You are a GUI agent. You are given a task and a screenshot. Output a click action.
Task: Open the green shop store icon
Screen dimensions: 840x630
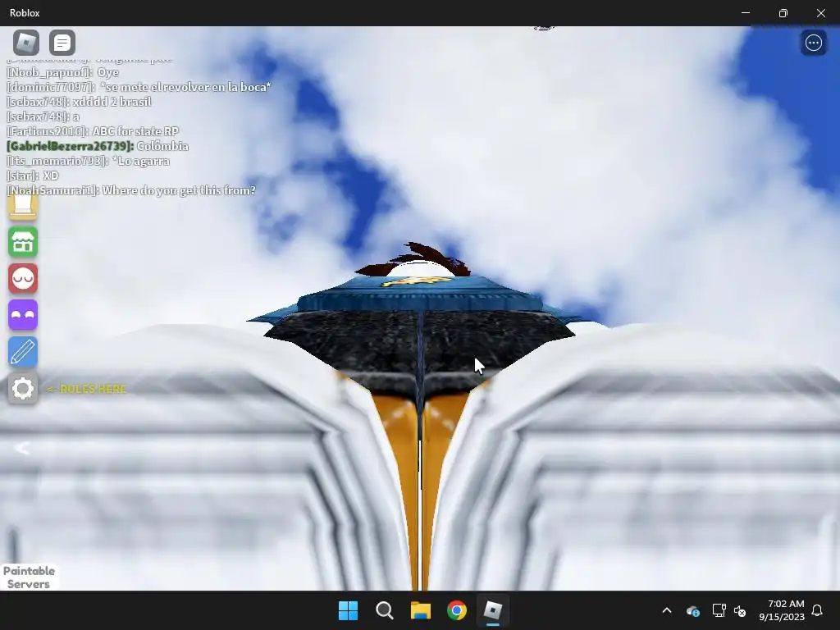pos(22,242)
